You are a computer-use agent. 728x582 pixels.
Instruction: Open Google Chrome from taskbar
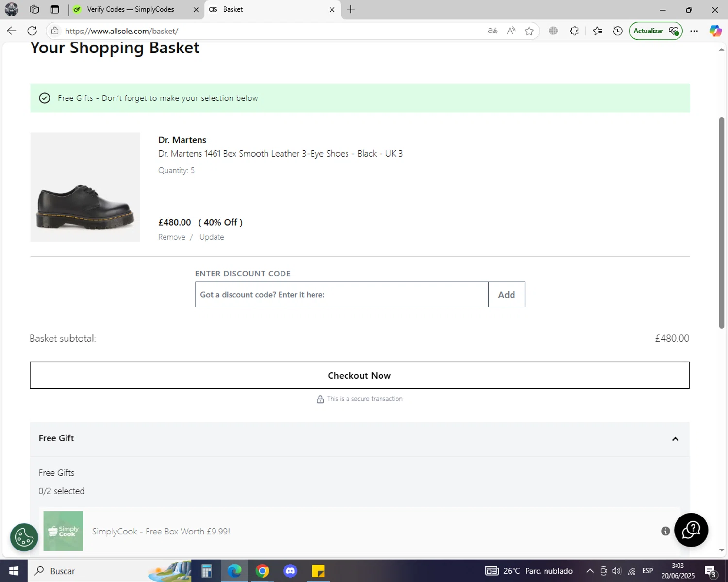coord(263,571)
